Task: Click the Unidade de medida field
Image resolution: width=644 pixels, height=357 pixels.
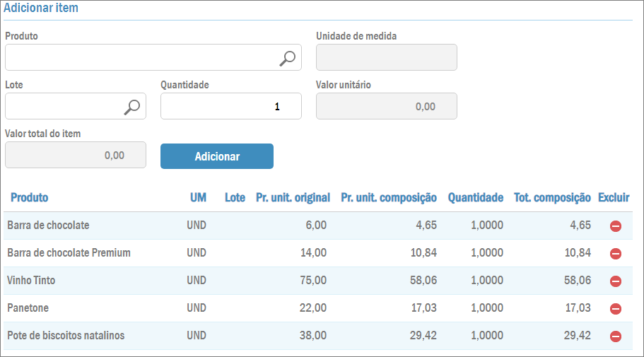Action: (x=386, y=58)
